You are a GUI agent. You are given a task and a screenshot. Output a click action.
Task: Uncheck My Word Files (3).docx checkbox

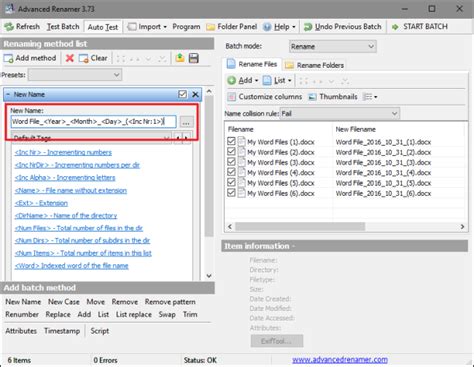tap(231, 162)
